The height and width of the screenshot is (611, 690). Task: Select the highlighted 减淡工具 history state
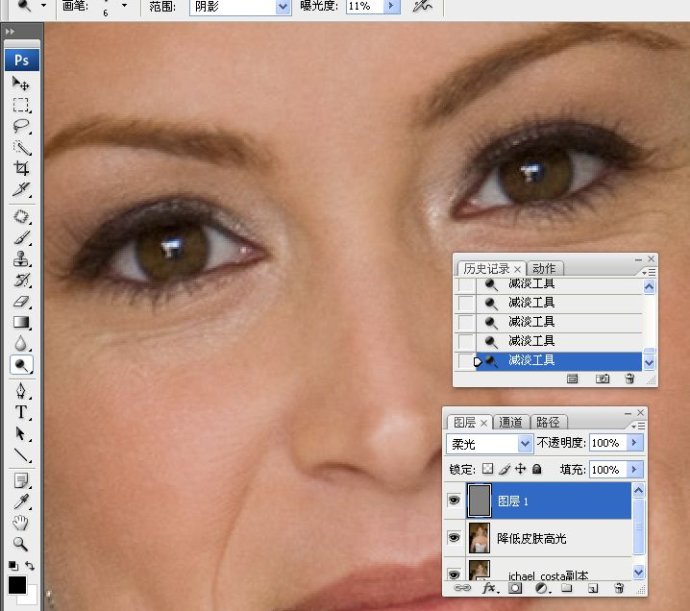click(x=558, y=361)
